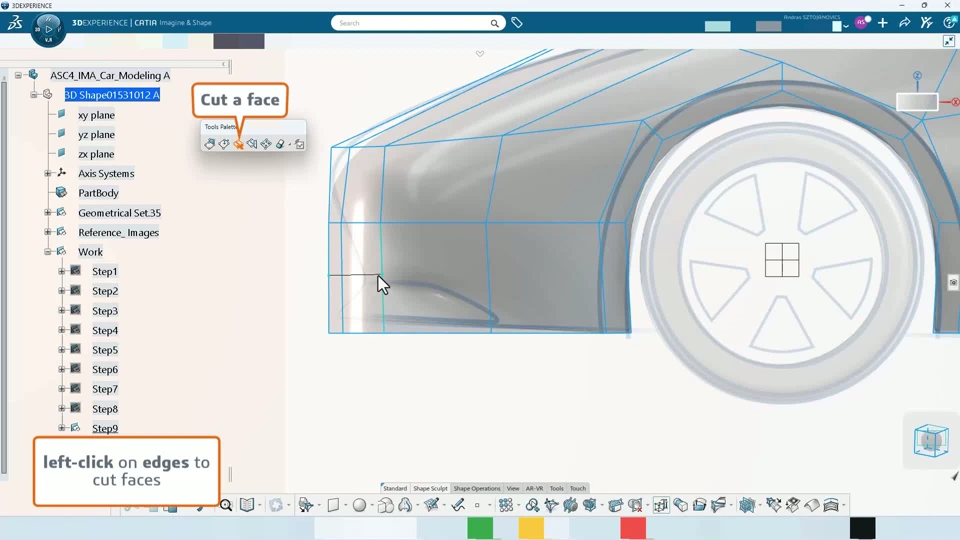Open the Help question-mark icon
This screenshot has height=540, width=960.
point(950,23)
